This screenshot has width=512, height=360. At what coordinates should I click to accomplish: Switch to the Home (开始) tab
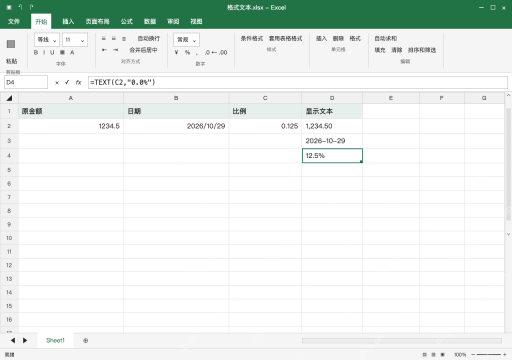[x=41, y=21]
